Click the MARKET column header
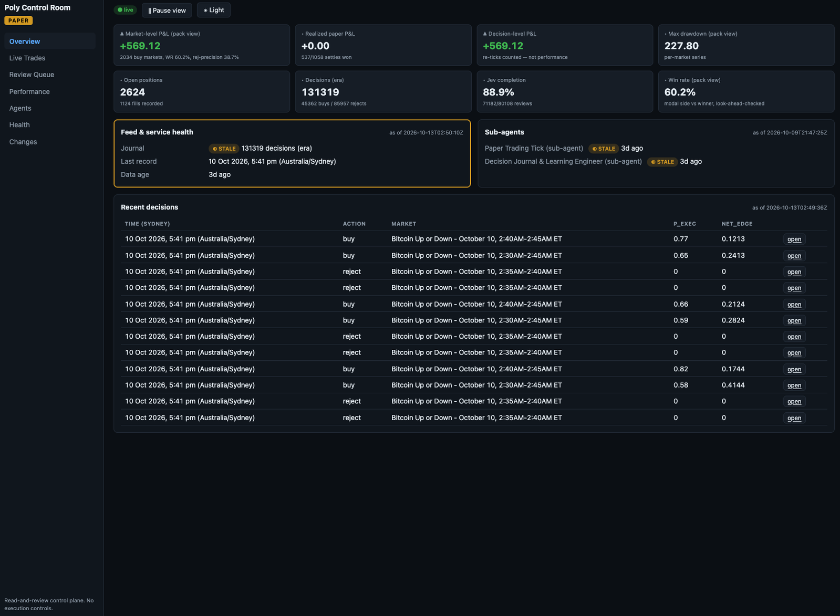Image resolution: width=840 pixels, height=616 pixels. 403,224
